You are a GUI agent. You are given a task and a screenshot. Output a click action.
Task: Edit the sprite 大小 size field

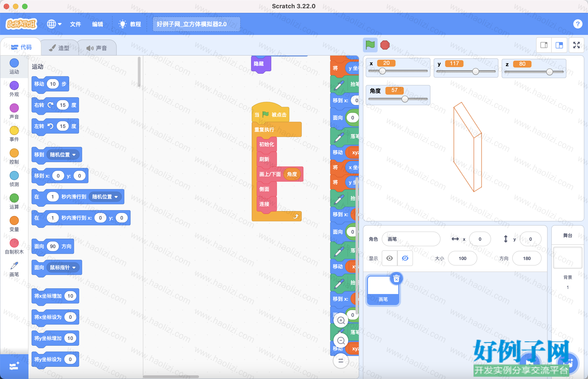click(462, 258)
